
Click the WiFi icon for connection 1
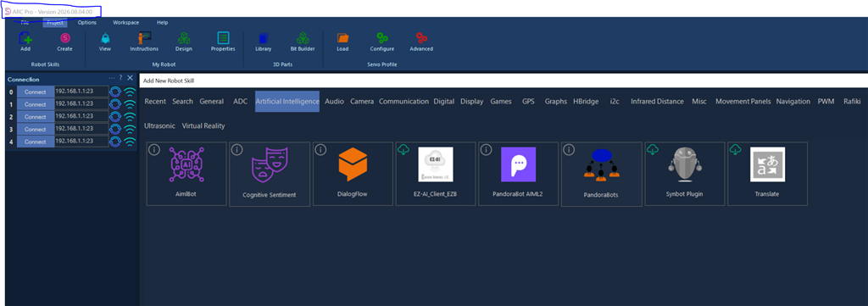pos(130,104)
